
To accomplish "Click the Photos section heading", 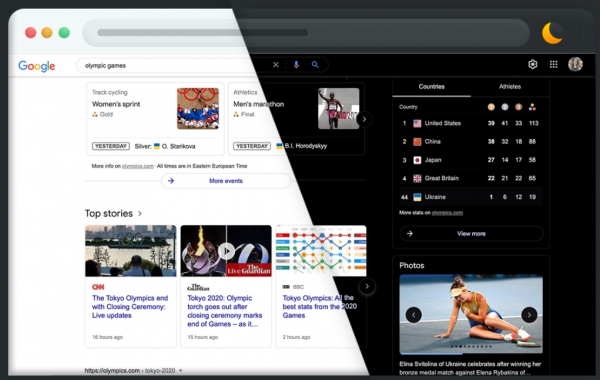I will pyautogui.click(x=412, y=266).
